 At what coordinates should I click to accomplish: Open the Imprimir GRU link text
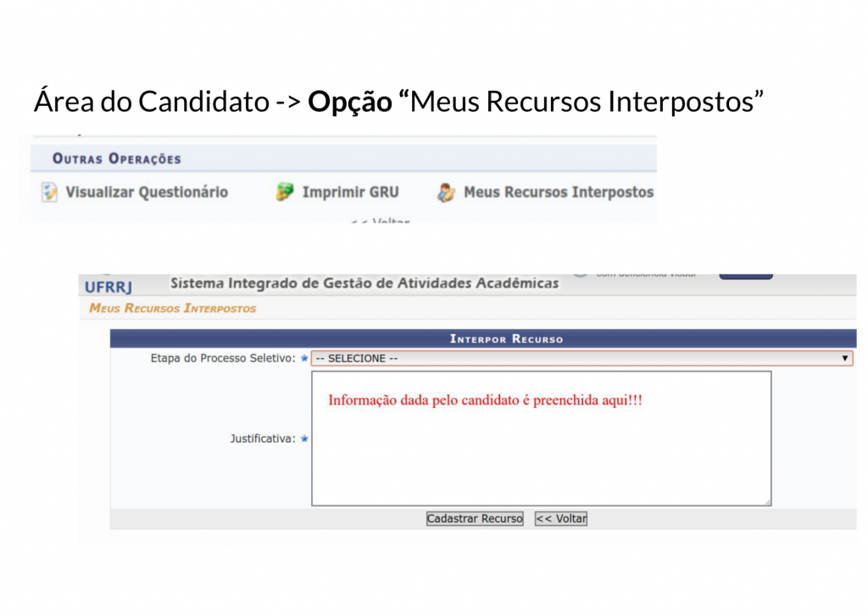click(x=350, y=193)
